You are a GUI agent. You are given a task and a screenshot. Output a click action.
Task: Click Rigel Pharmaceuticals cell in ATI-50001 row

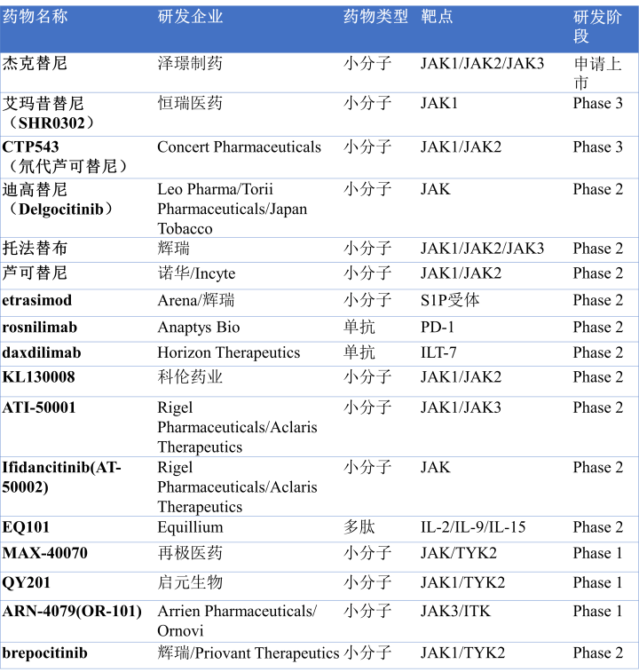[237, 427]
